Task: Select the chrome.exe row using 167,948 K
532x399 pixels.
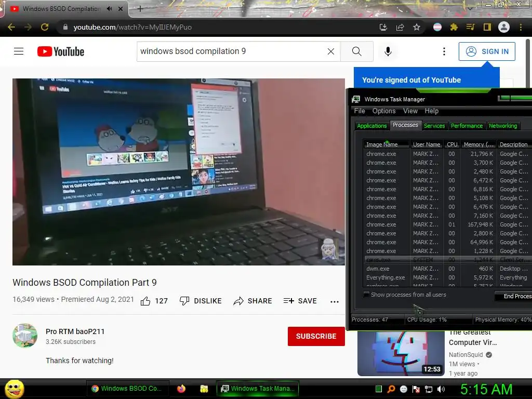Action: coord(447,224)
